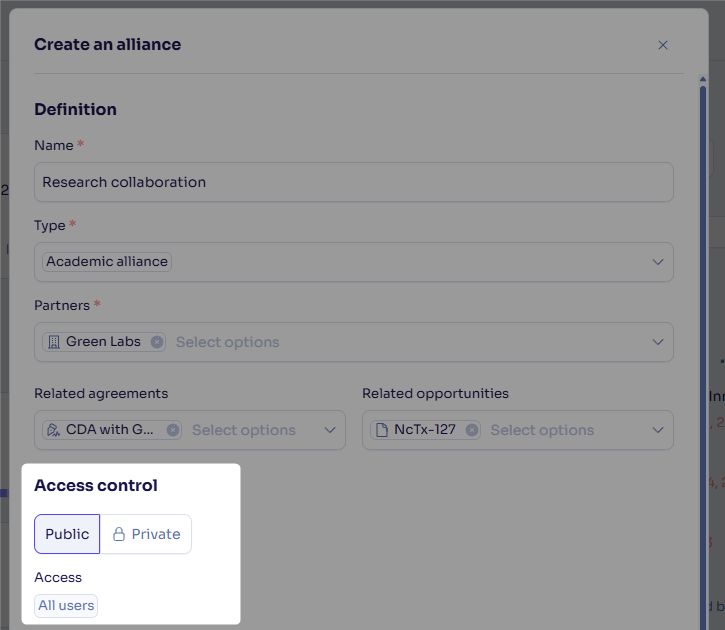Open the Type dropdown chevron

click(657, 262)
